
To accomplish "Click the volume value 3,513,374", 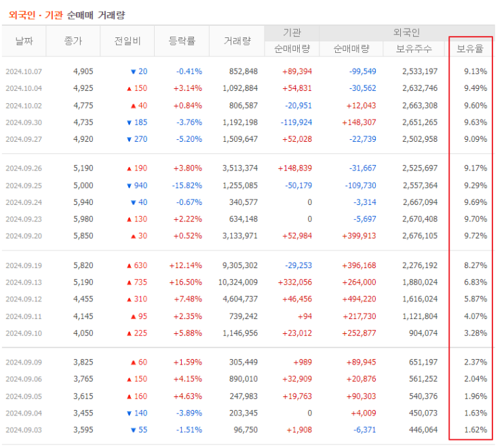I will (x=240, y=168).
